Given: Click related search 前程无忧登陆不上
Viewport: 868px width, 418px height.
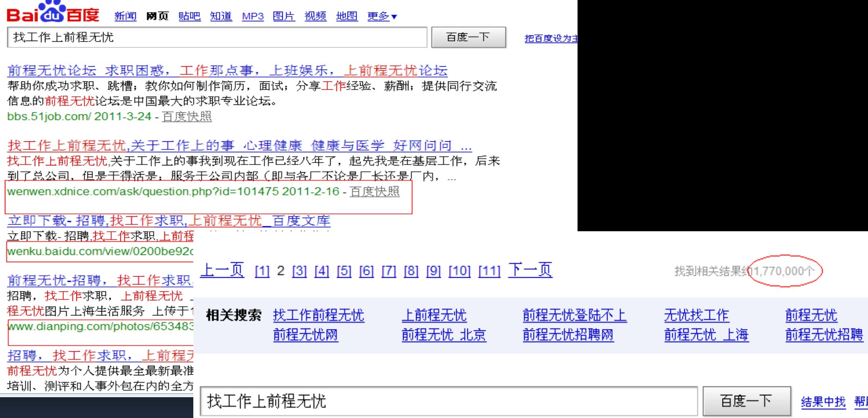Looking at the screenshot, I should (574, 315).
